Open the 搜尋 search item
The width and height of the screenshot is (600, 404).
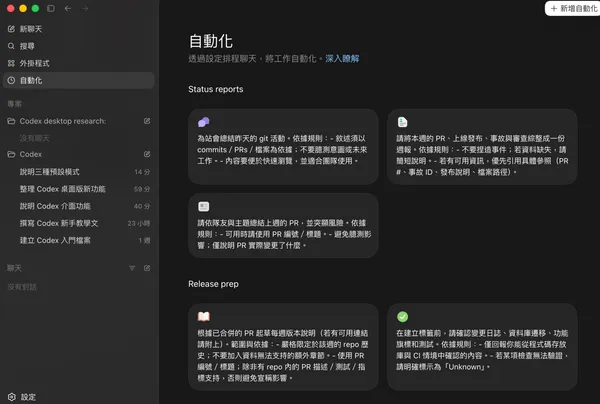pyautogui.click(x=78, y=46)
